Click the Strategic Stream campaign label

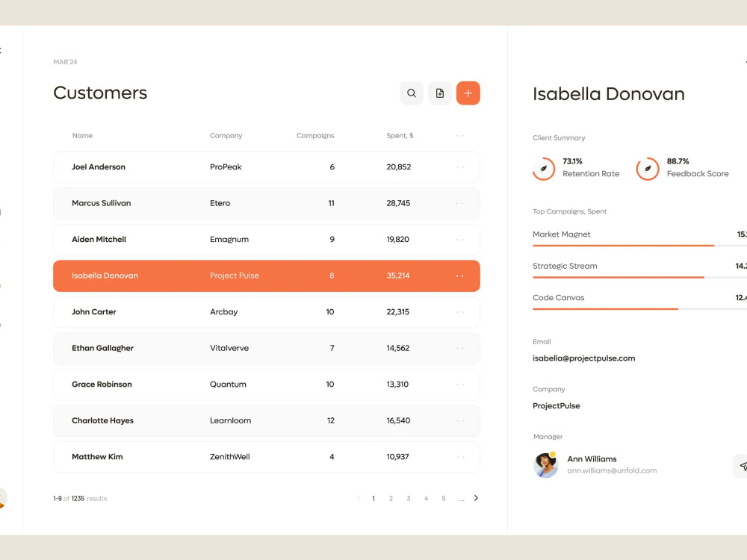pos(565,267)
